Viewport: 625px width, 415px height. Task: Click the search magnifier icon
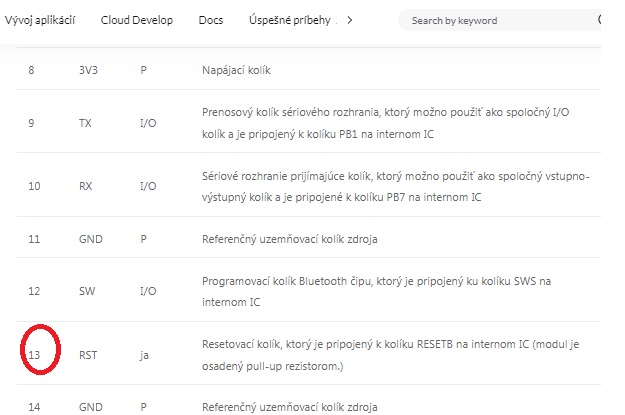[599, 20]
